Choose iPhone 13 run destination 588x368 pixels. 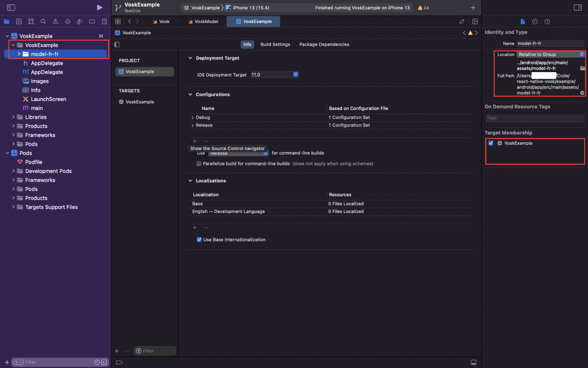[247, 8]
